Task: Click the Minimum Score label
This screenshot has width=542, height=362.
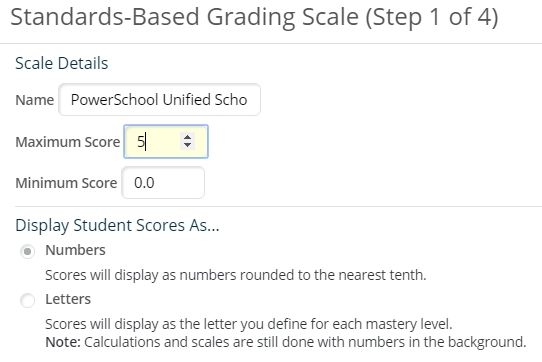Action: tap(66, 183)
